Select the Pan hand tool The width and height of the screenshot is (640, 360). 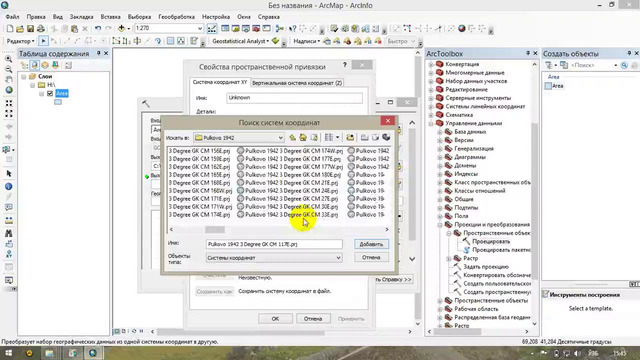(9, 80)
